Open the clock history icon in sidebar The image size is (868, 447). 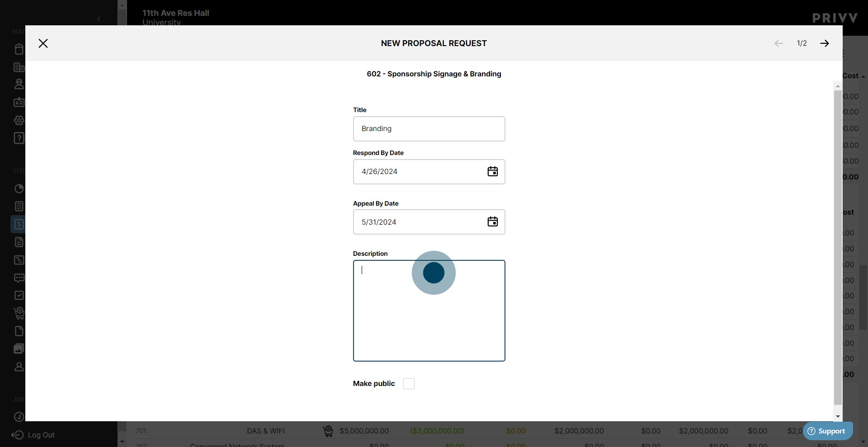[x=19, y=417]
